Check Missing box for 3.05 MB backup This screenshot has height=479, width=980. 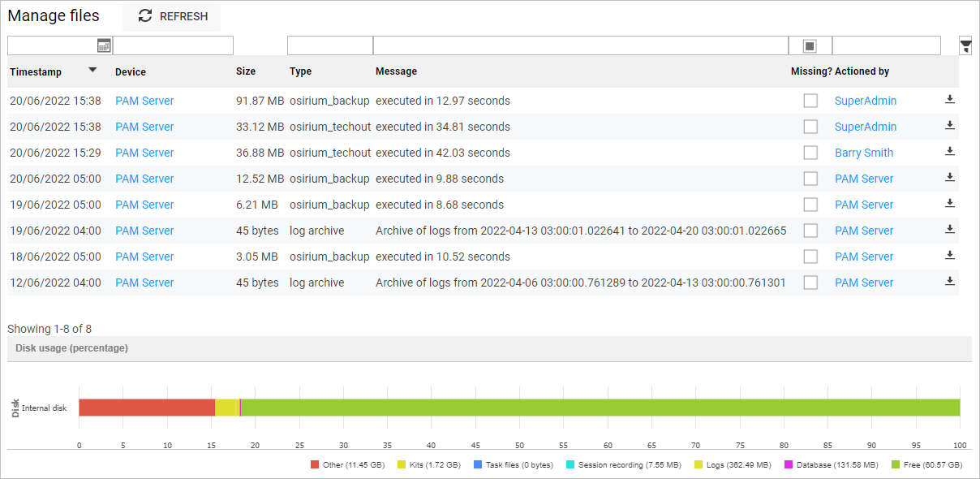[810, 257]
